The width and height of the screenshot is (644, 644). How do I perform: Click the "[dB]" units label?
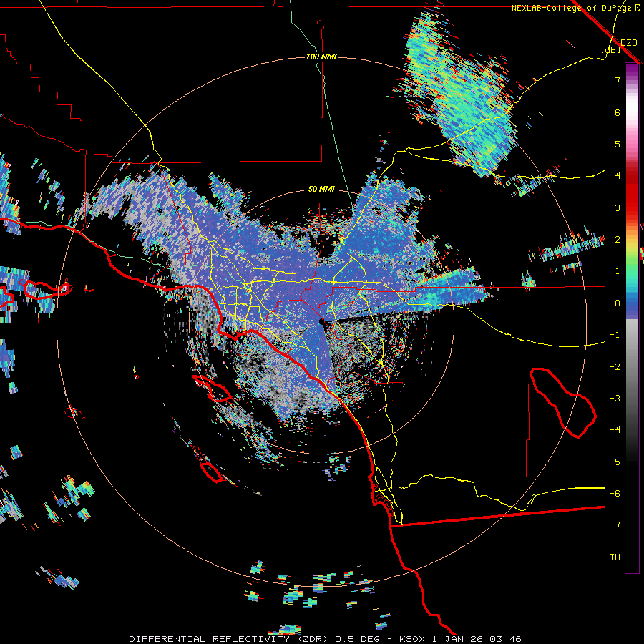click(611, 50)
